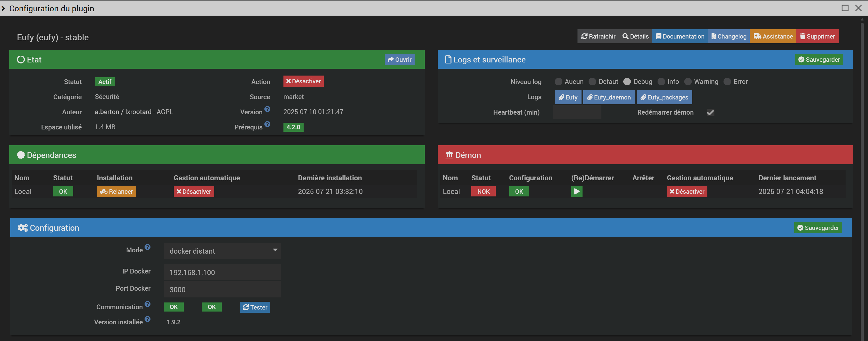Select the Warning log level radio

coord(688,82)
